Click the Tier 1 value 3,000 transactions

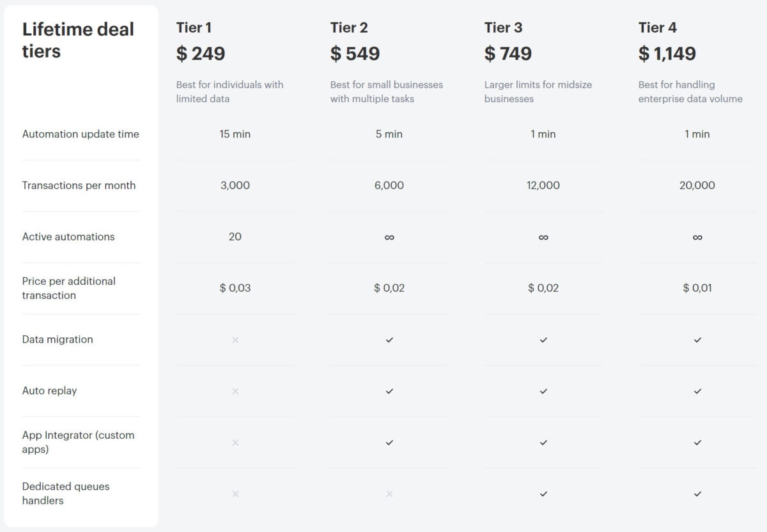tap(235, 185)
